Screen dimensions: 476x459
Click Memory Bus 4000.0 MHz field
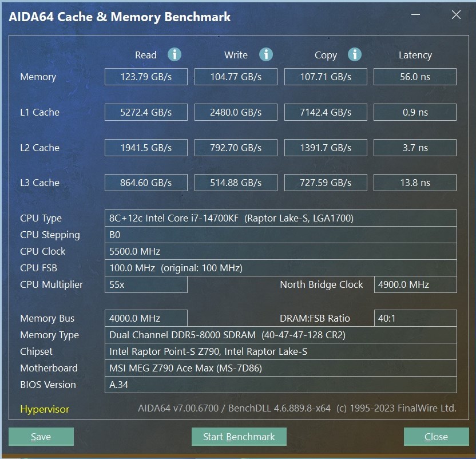click(x=146, y=318)
